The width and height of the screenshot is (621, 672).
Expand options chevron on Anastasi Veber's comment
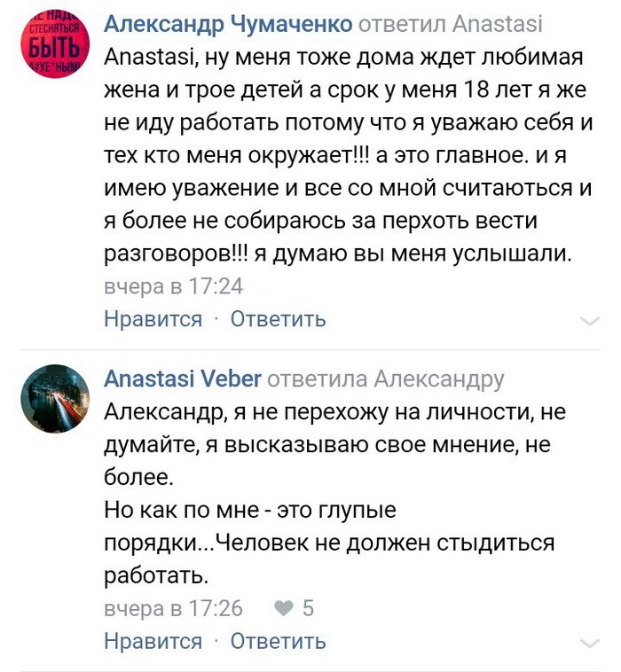coord(589,644)
